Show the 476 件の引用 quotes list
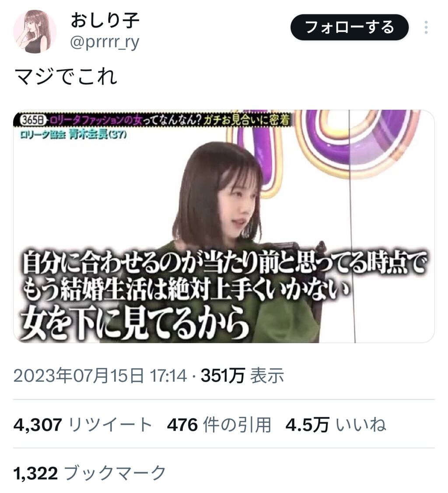448x493 pixels. click(219, 425)
